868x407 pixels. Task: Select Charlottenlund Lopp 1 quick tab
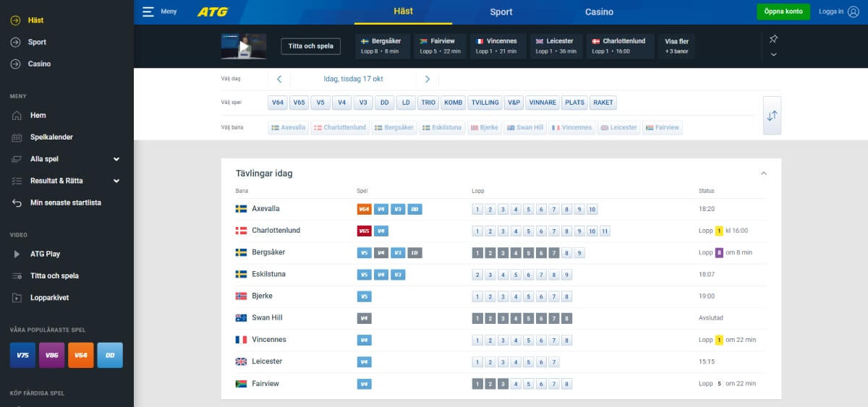(x=620, y=46)
